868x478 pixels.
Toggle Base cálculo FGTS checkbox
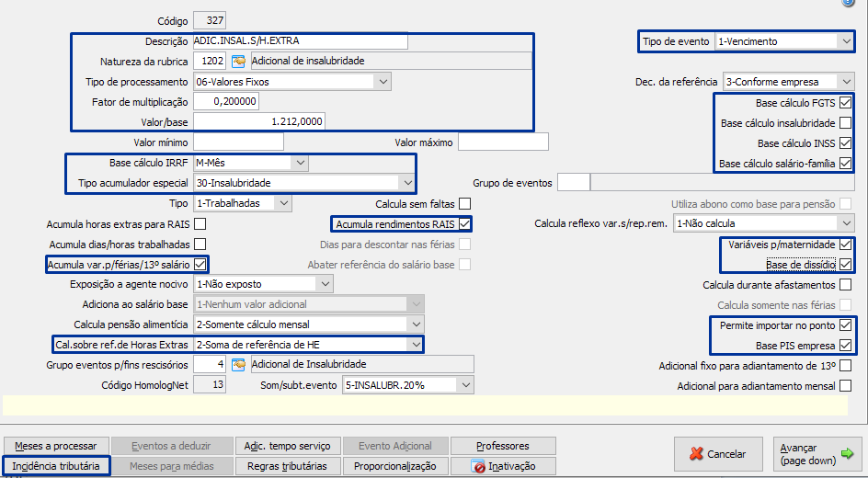point(845,103)
